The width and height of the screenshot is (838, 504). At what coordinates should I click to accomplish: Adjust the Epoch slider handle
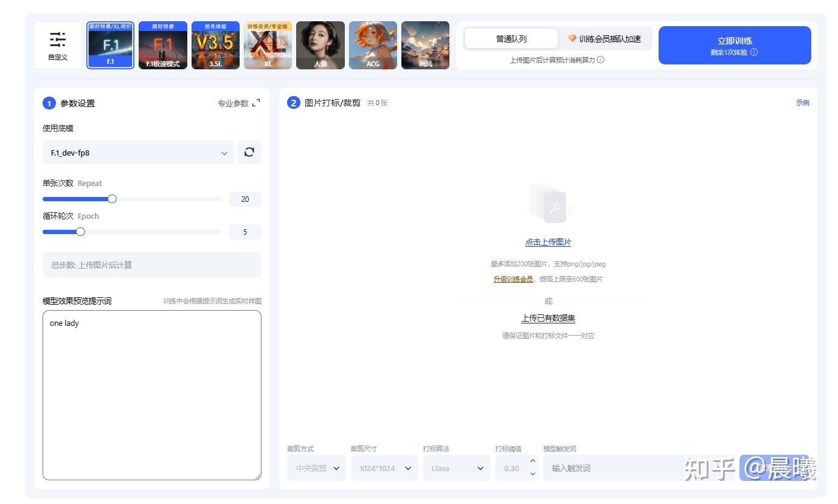(x=80, y=232)
